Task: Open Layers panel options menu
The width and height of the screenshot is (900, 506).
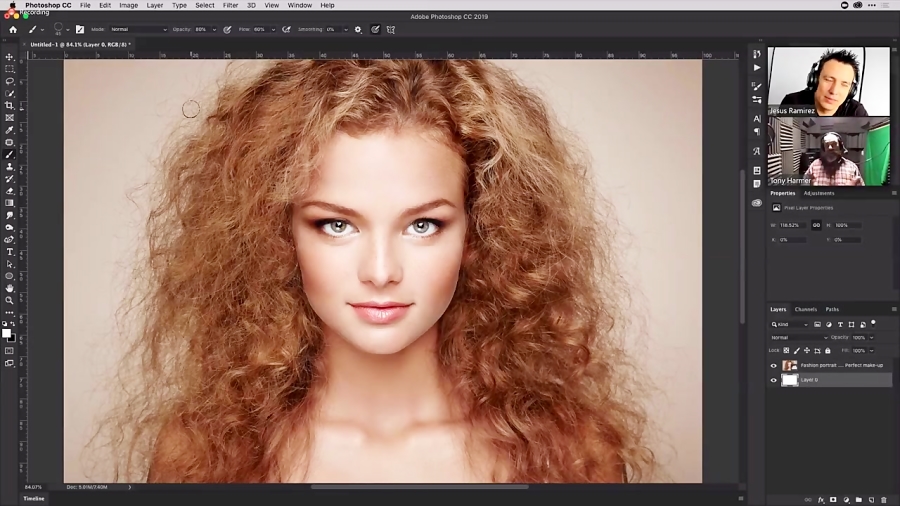Action: click(894, 309)
